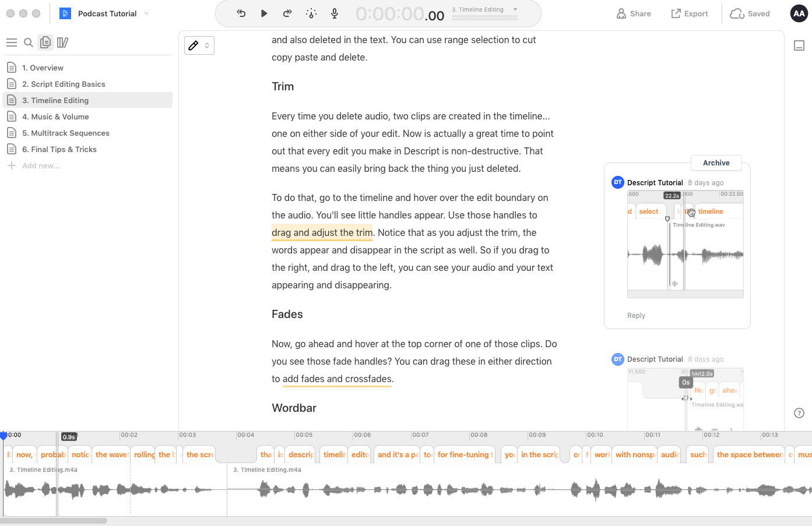Start recording with the microphone icon
Image resolution: width=812 pixels, height=526 pixels.
[335, 13]
